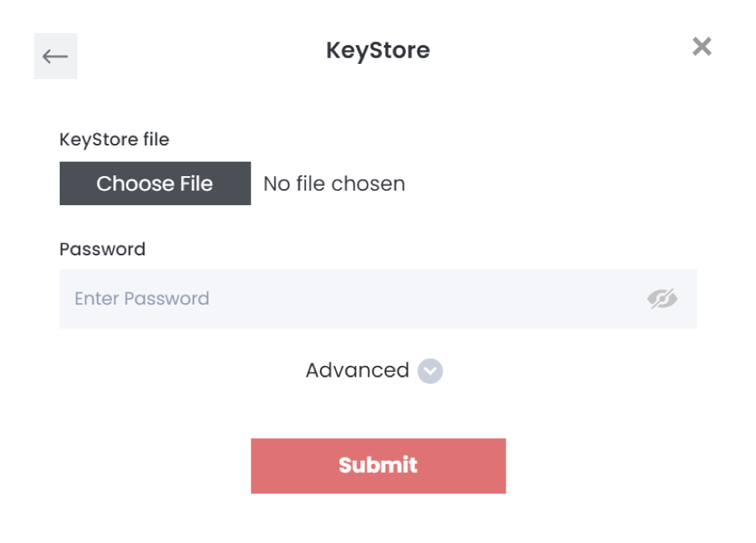Expand Advanced options with the chevron circle
756x543 pixels.
click(430, 371)
